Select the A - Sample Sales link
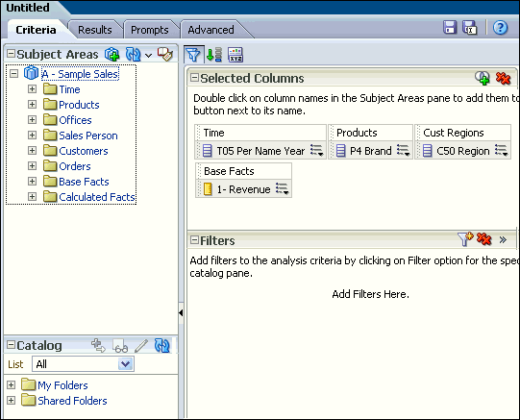Viewport: 520px width, 420px height. (x=80, y=74)
